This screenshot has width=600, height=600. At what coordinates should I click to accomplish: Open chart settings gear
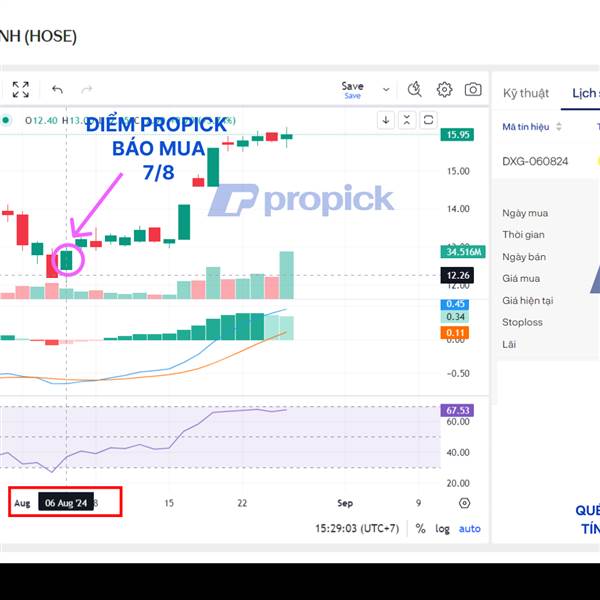(x=444, y=90)
